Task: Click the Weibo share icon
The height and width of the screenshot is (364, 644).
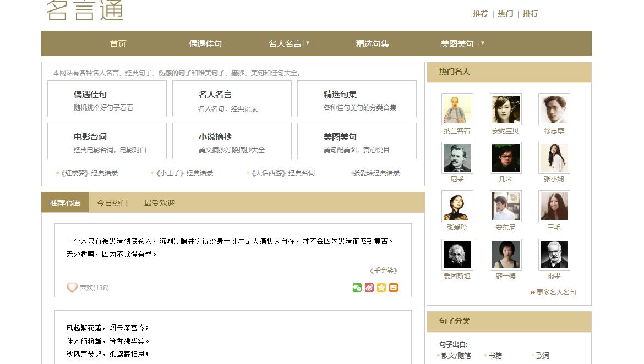Action: [x=369, y=287]
